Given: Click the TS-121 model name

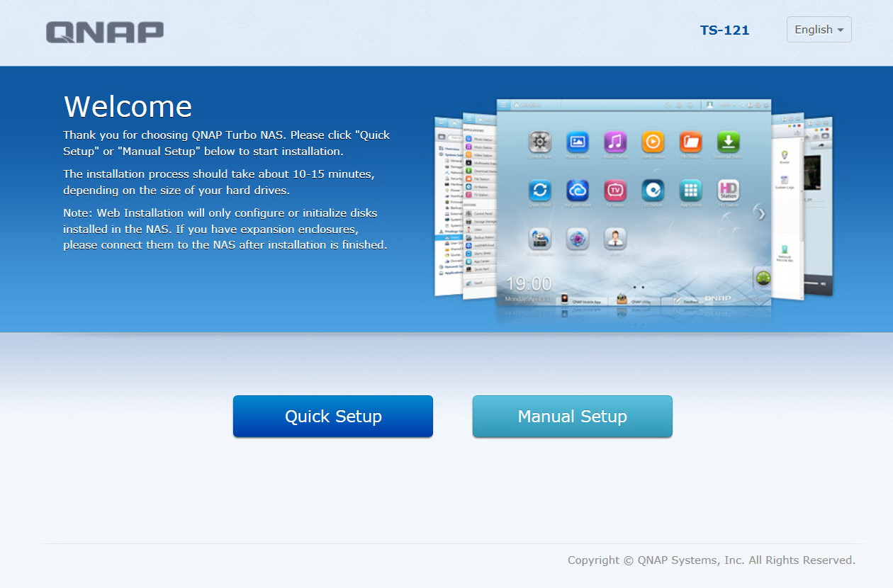Looking at the screenshot, I should click(x=724, y=30).
